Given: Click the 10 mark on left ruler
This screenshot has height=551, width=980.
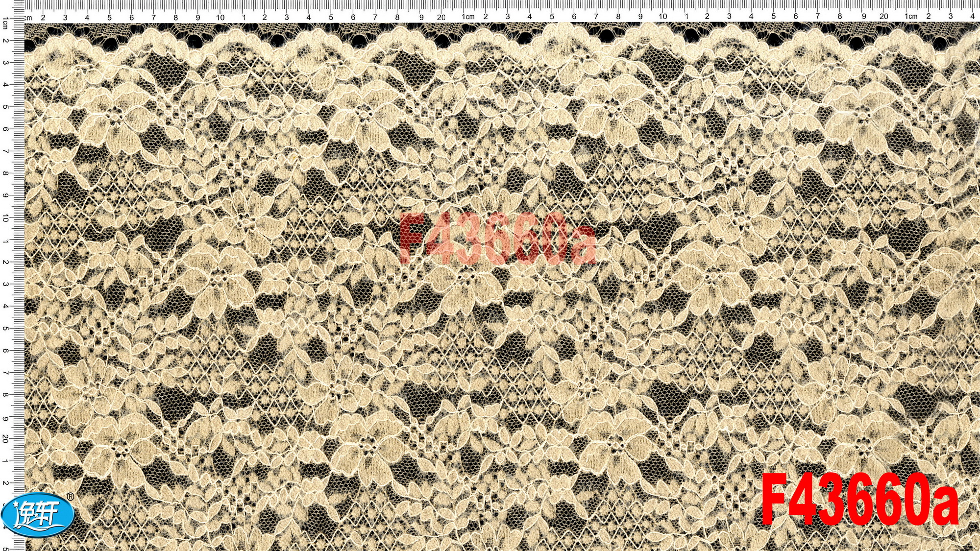Looking at the screenshot, I should click(5, 218).
